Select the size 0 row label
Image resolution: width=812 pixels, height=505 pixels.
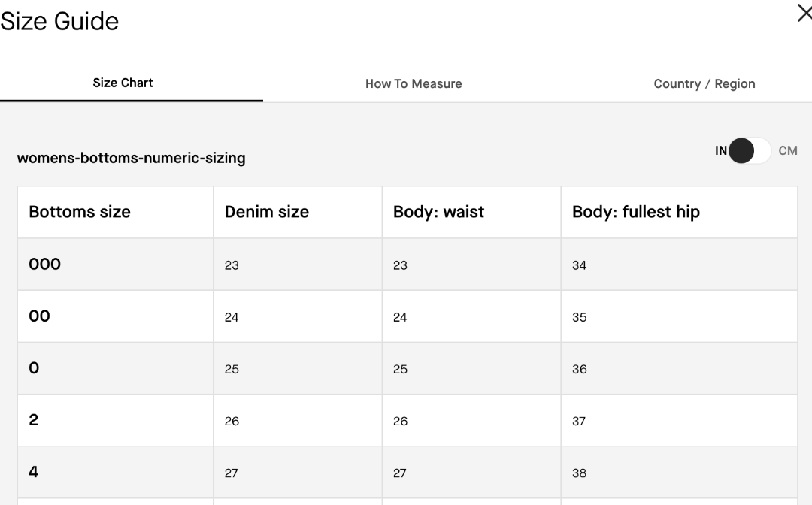pyautogui.click(x=34, y=368)
